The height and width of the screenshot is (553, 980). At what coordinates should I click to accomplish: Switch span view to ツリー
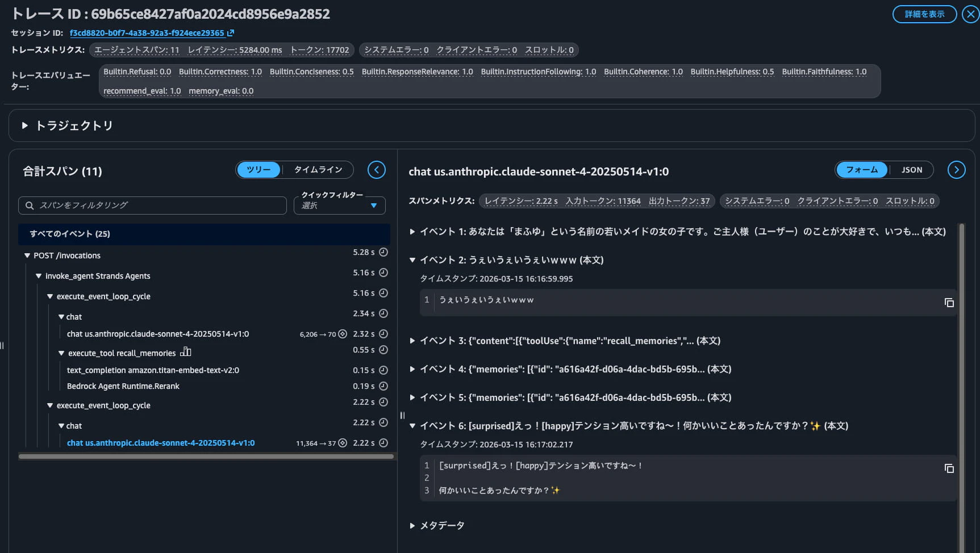[258, 170]
